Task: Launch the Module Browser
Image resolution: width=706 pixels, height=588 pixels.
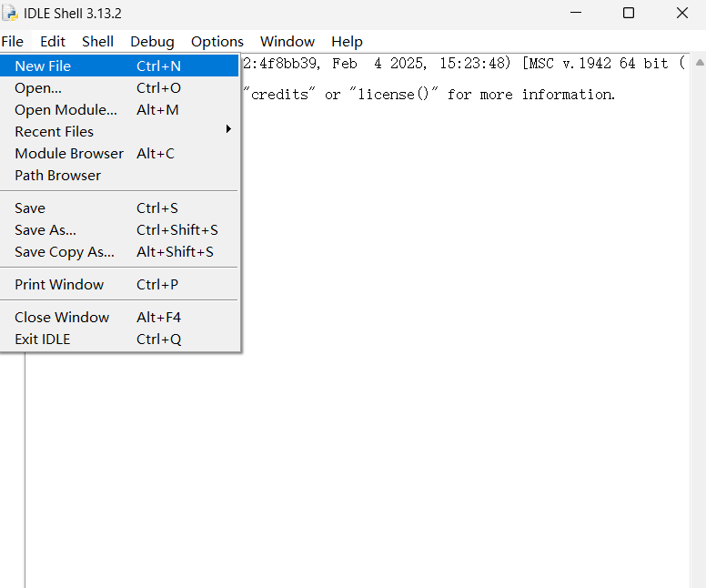Action: click(x=119, y=153)
